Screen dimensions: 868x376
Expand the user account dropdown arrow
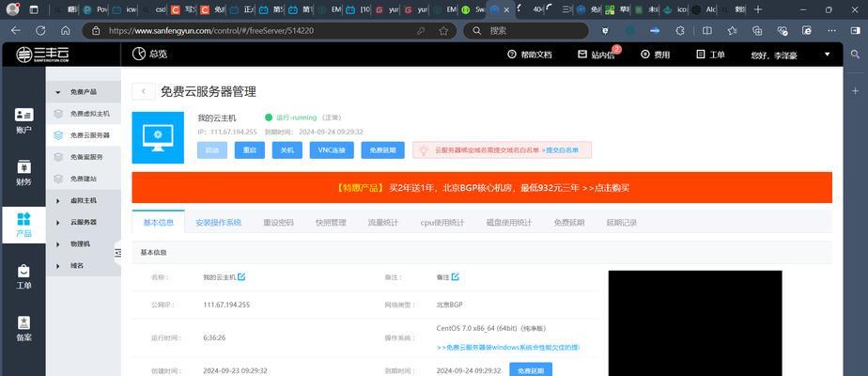827,55
